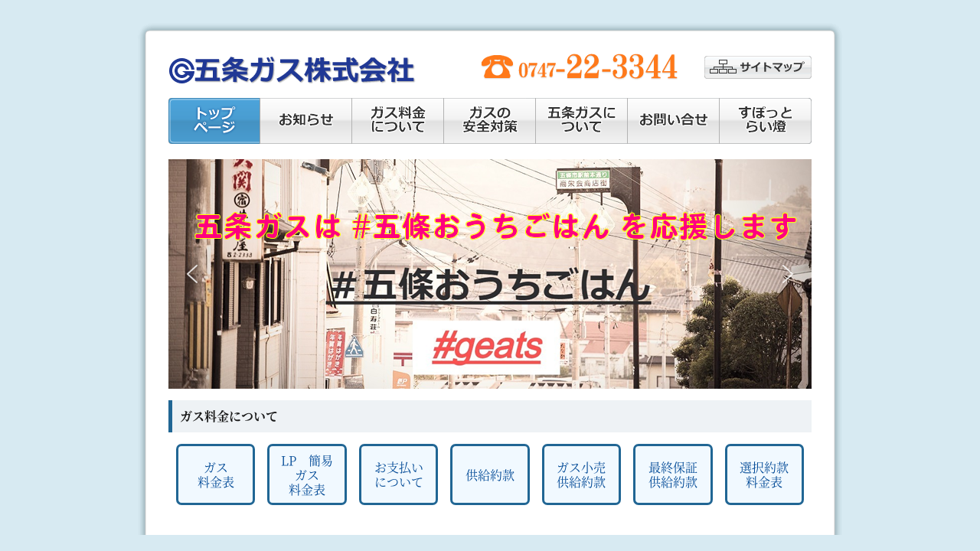Open the サイトマップ sitemap button
The height and width of the screenshot is (551, 980).
coord(757,67)
